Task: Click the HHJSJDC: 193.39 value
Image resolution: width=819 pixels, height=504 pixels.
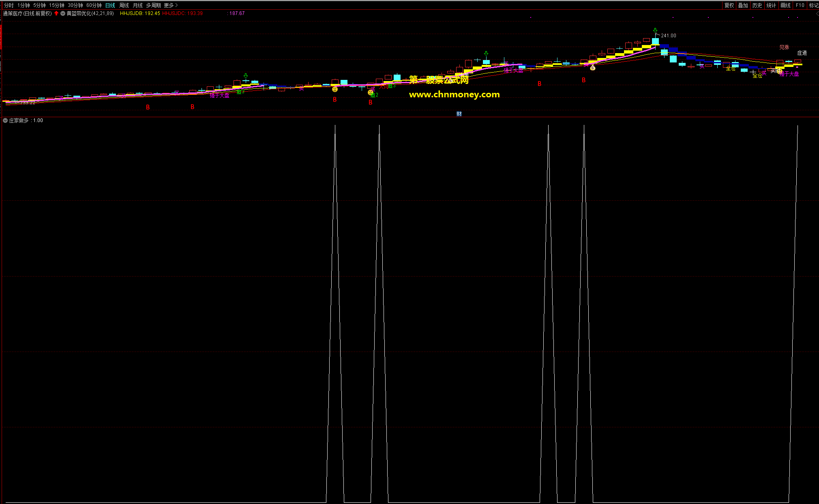Action: pyautogui.click(x=182, y=13)
